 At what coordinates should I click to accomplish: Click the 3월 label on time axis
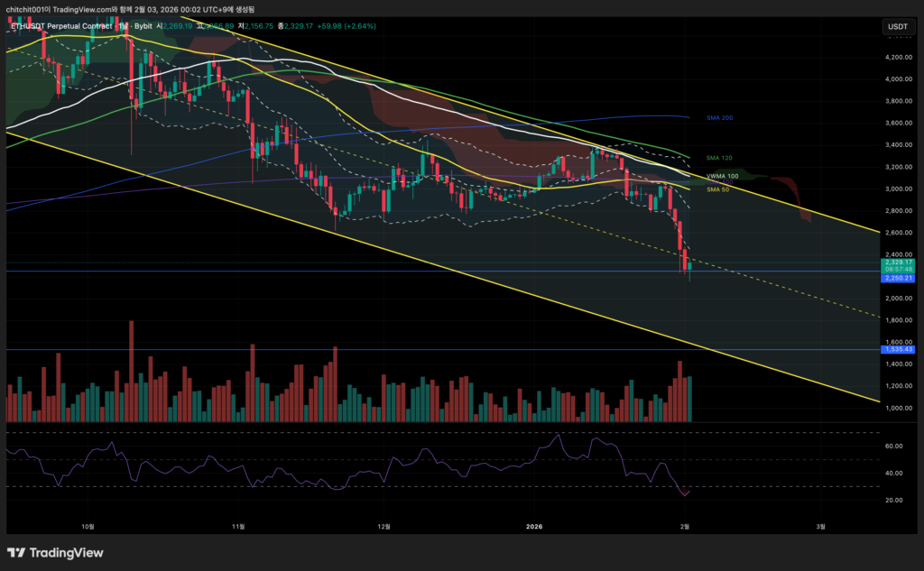820,525
